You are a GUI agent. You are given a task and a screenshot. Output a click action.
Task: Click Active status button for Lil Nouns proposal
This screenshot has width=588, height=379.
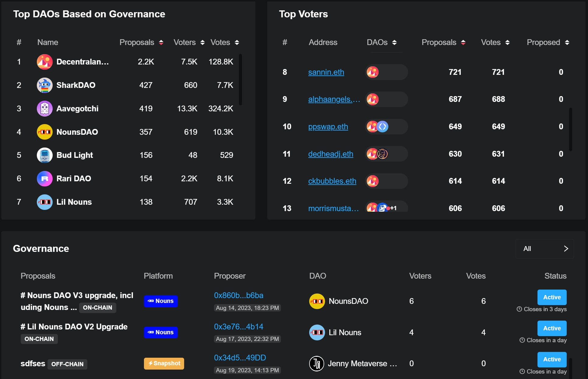pyautogui.click(x=551, y=328)
